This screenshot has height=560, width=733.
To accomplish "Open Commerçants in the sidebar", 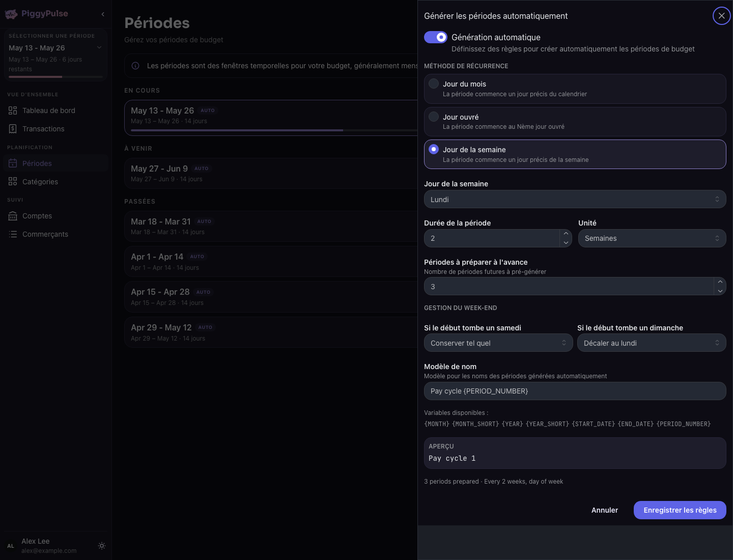I will [55, 234].
